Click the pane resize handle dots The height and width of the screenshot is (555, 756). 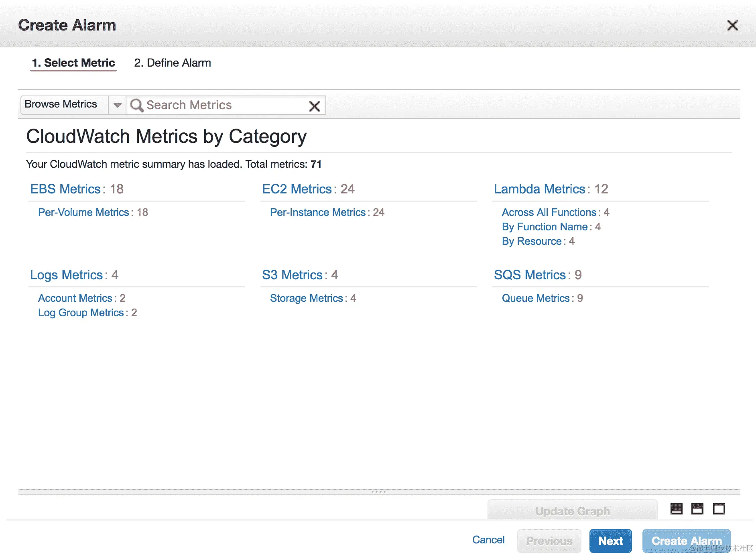coord(378,492)
